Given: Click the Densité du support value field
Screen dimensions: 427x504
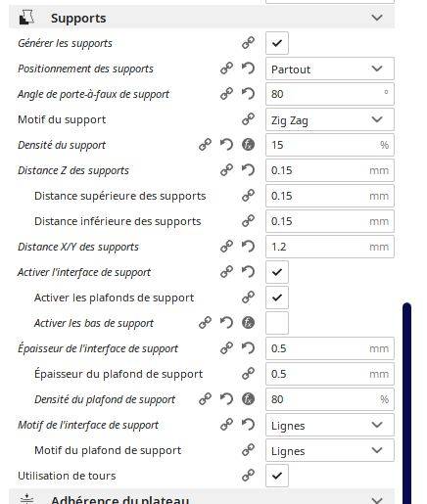Looking at the screenshot, I should (x=330, y=145).
